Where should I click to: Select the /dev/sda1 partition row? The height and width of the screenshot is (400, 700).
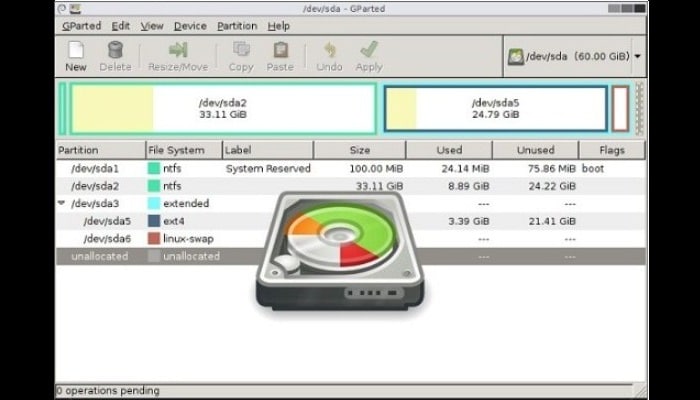[x=350, y=168]
